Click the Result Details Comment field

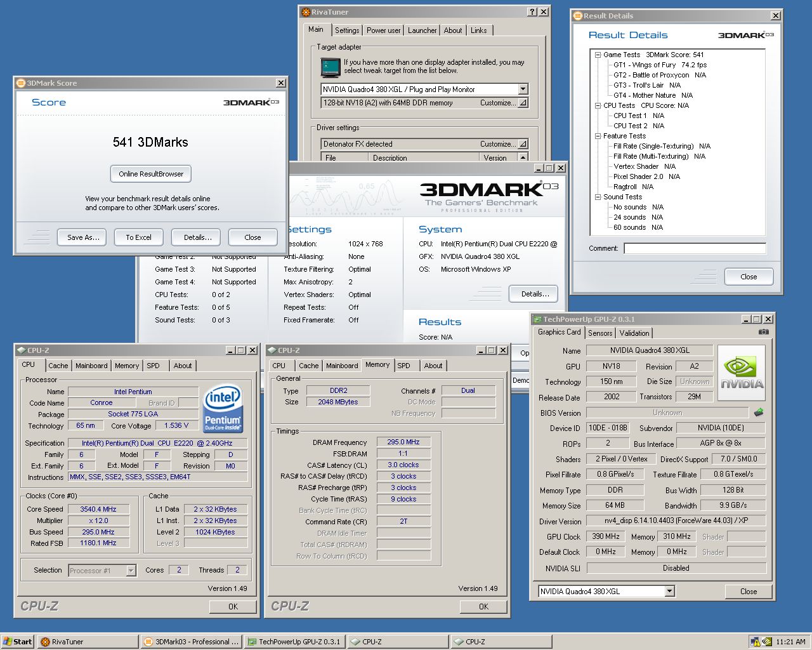click(695, 248)
